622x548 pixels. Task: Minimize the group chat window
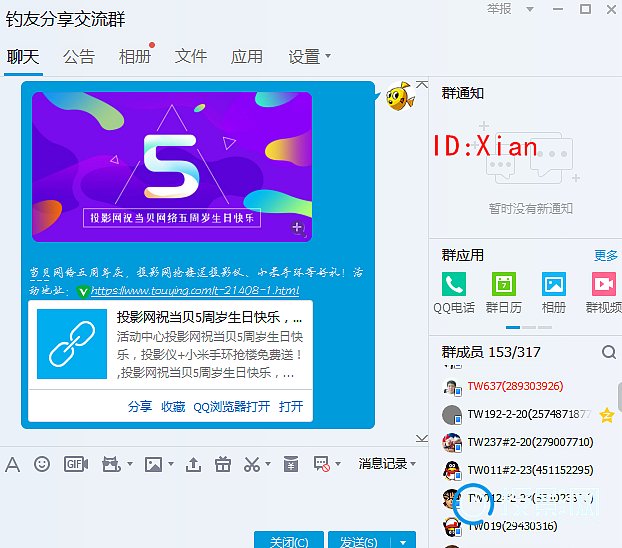tap(558, 9)
